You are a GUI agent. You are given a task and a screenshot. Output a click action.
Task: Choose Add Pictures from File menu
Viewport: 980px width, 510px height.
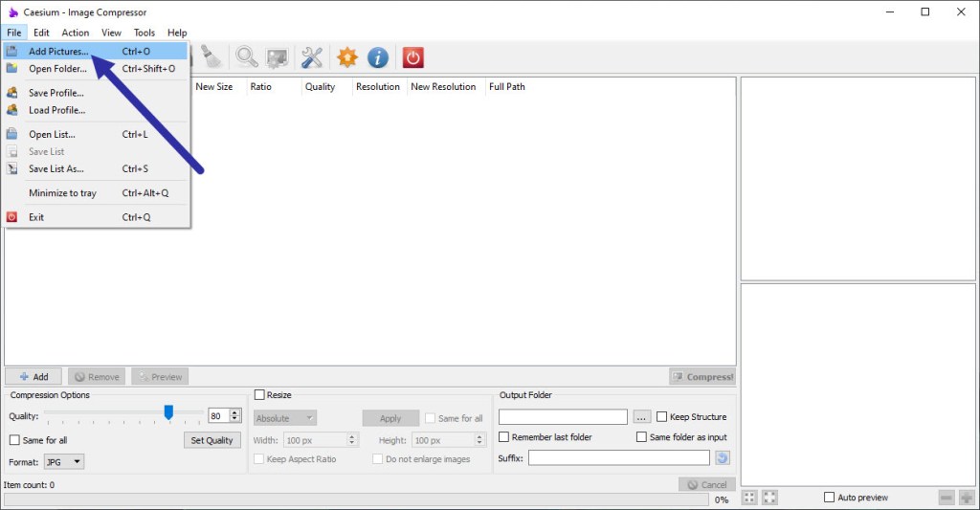95,52
